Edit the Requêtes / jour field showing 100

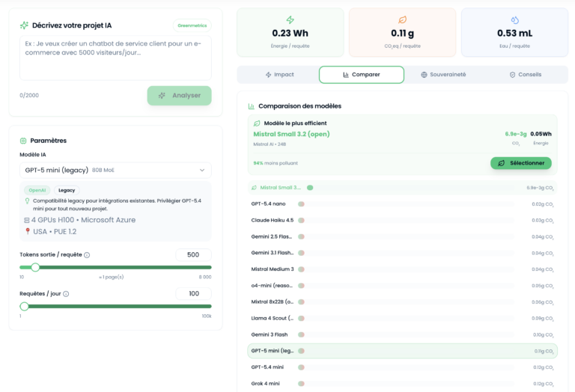coord(194,294)
